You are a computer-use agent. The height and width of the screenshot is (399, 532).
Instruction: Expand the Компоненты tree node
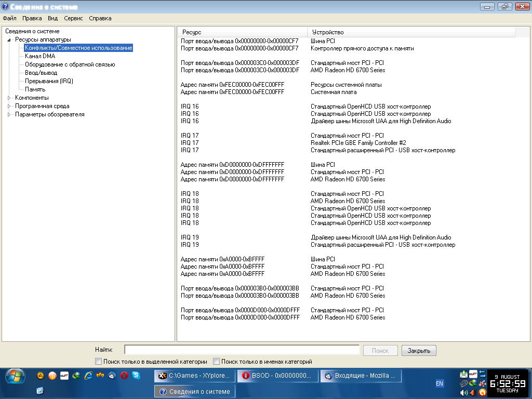[x=9, y=98]
